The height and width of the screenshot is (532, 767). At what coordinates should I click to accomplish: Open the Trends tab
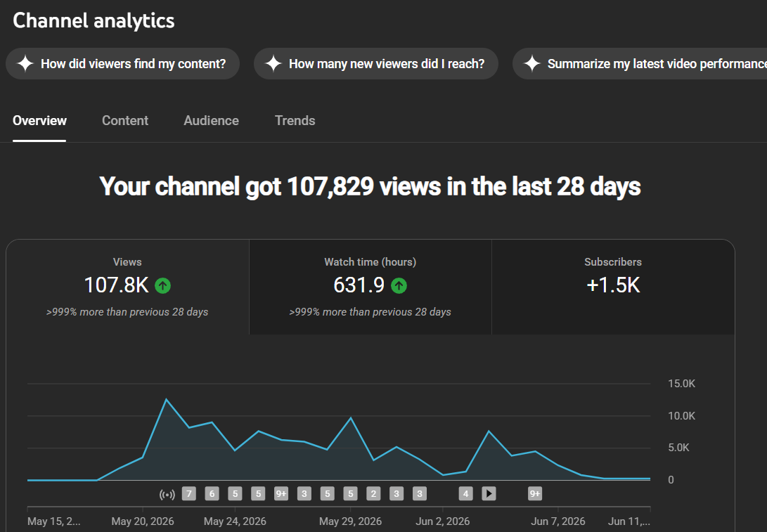point(295,121)
